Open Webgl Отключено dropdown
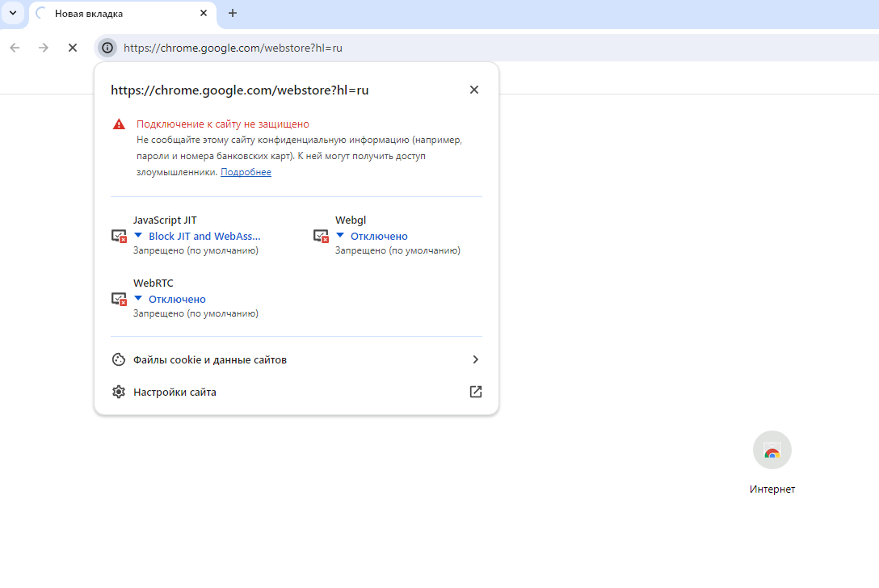 click(x=372, y=236)
